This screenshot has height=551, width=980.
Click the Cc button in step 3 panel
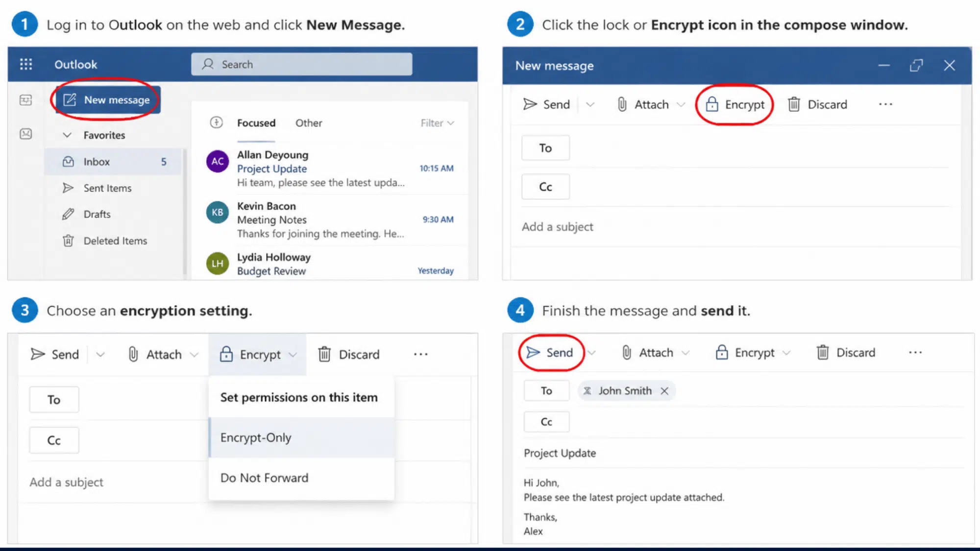coord(54,440)
